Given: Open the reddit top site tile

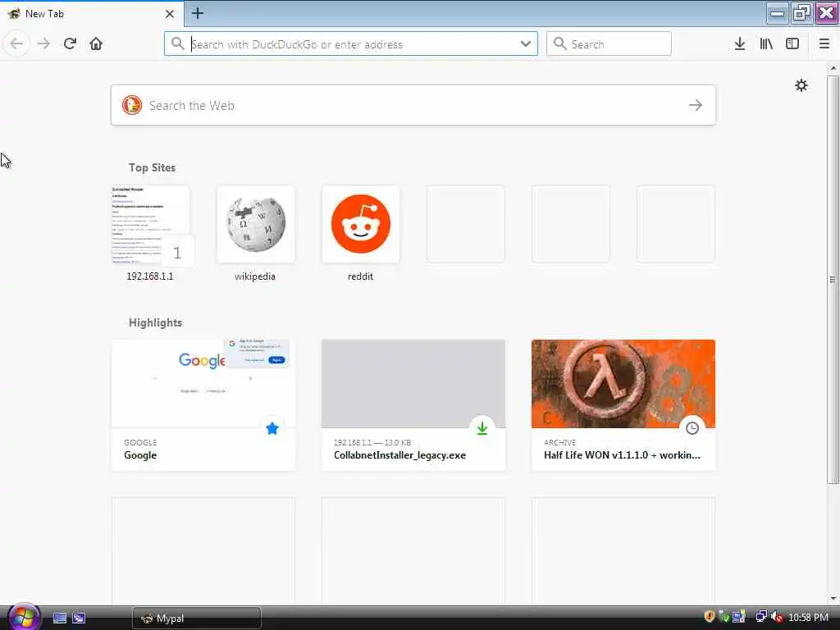Looking at the screenshot, I should (361, 225).
